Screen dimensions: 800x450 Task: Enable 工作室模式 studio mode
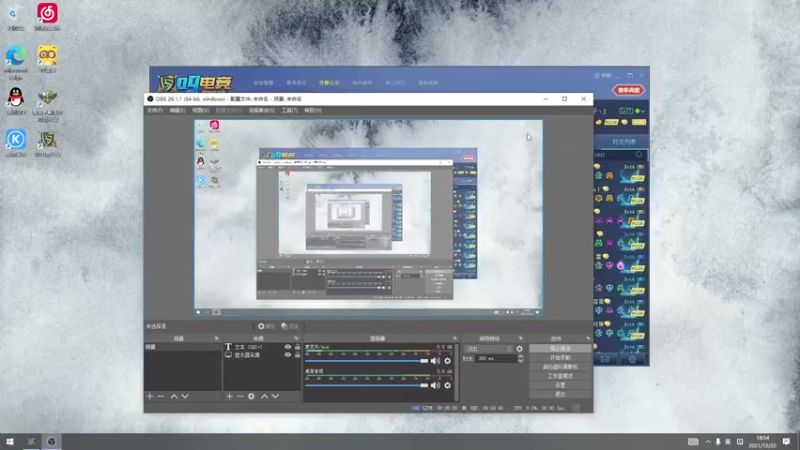point(560,376)
